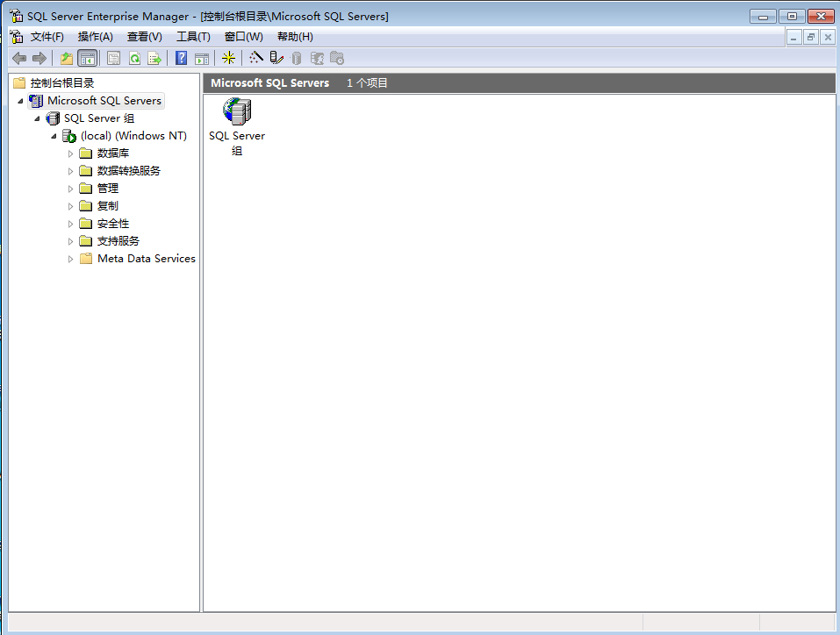This screenshot has width=840, height=635.
Task: Open the 文件(F) menu
Action: (47, 37)
